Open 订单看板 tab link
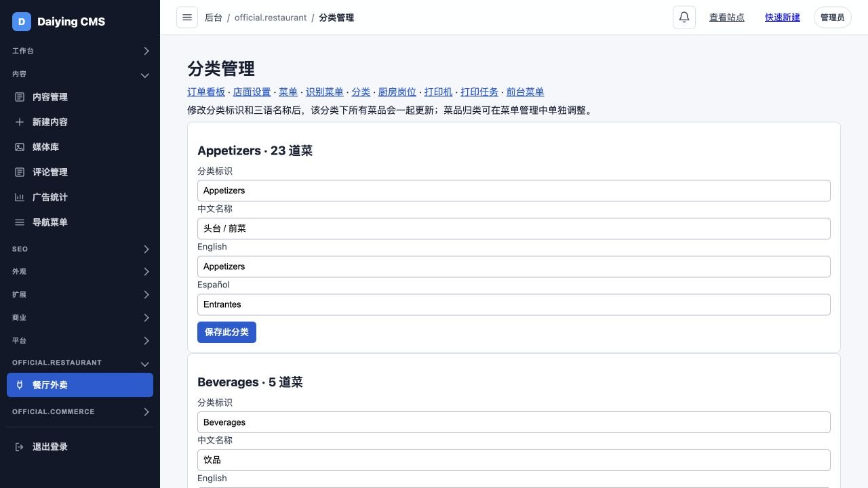The height and width of the screenshot is (488, 868). coord(206,92)
